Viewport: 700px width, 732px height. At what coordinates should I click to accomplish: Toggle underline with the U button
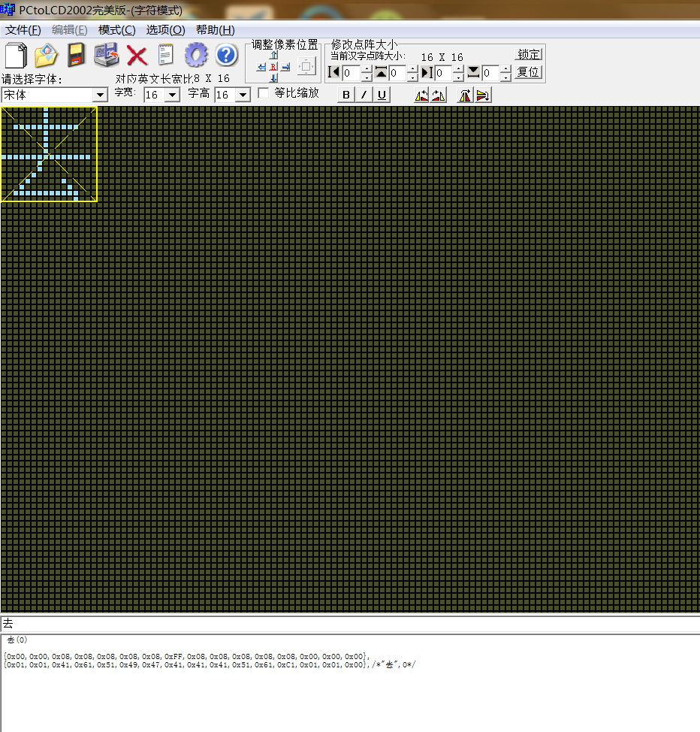click(x=382, y=95)
